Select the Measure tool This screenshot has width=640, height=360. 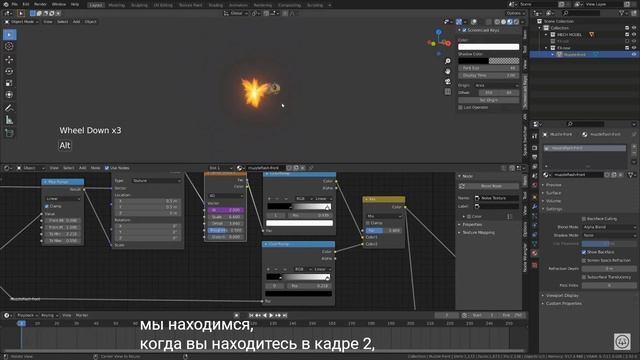(9, 120)
